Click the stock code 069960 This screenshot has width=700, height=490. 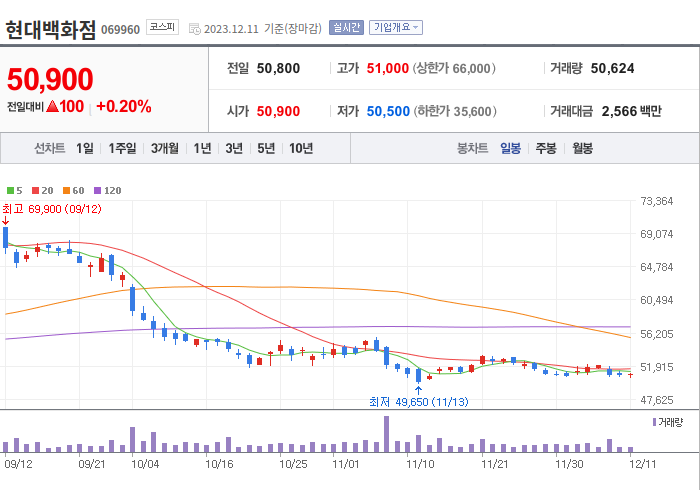coord(121,30)
